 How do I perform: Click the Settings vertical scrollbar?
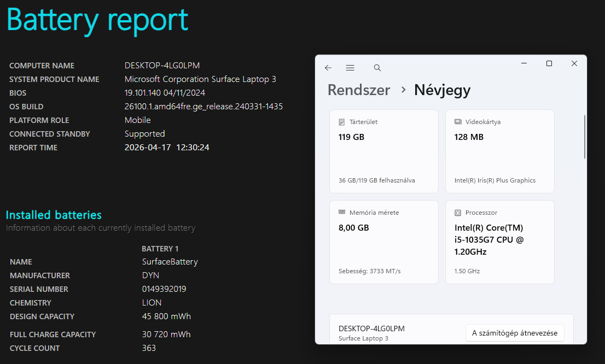coord(585,137)
